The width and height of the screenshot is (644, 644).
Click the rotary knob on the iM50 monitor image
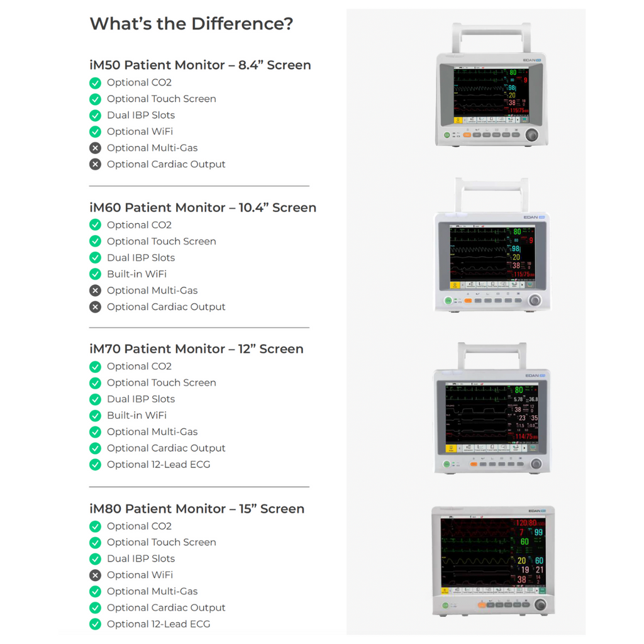[x=531, y=133]
